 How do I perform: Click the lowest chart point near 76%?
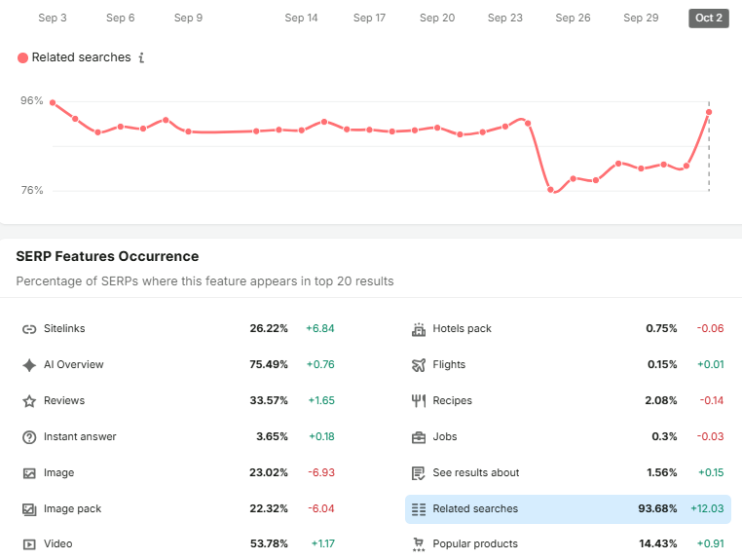(550, 190)
